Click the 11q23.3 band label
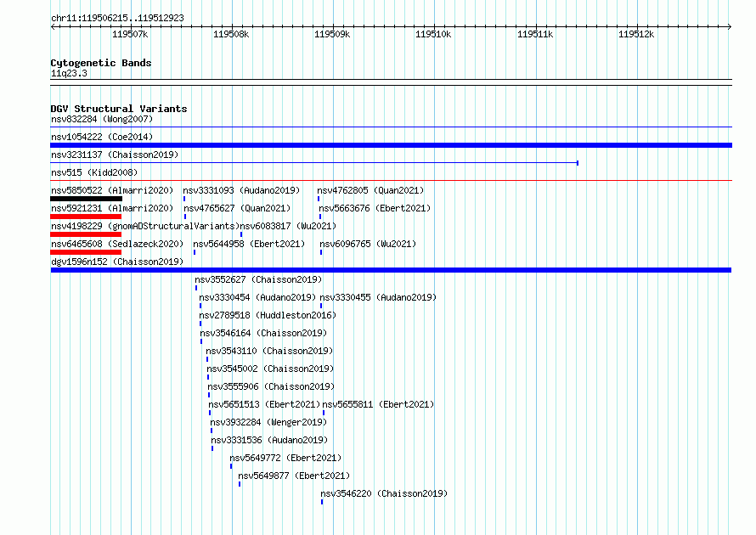756x535 pixels. click(x=69, y=73)
